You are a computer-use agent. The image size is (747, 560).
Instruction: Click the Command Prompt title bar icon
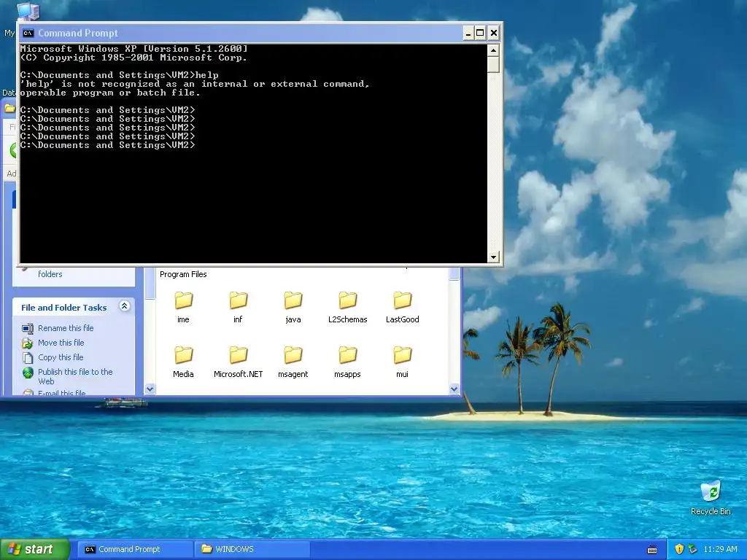pyautogui.click(x=28, y=33)
